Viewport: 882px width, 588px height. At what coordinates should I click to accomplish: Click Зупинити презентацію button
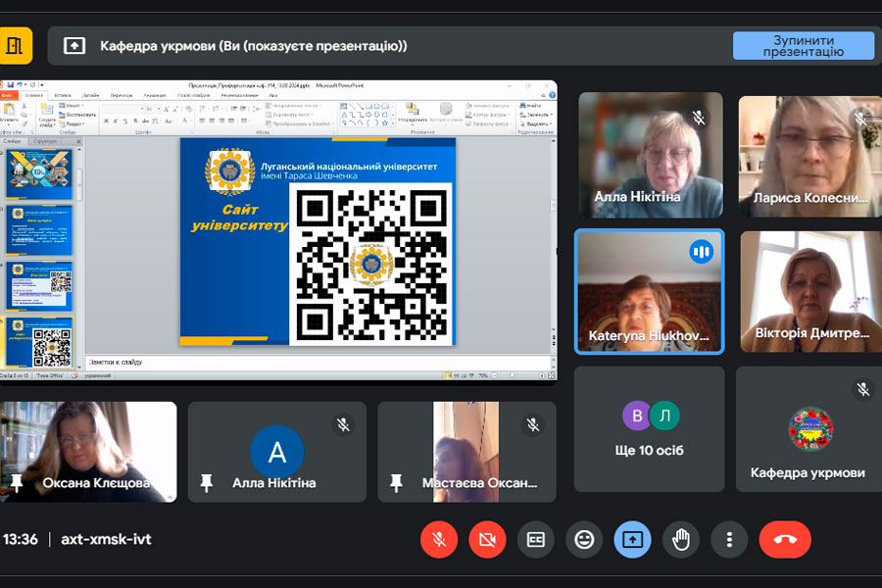pyautogui.click(x=804, y=45)
